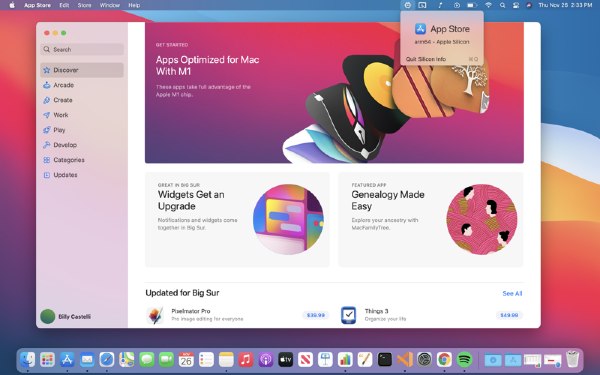Open Notes from the Dock
This screenshot has height=375, width=600.
[226, 359]
